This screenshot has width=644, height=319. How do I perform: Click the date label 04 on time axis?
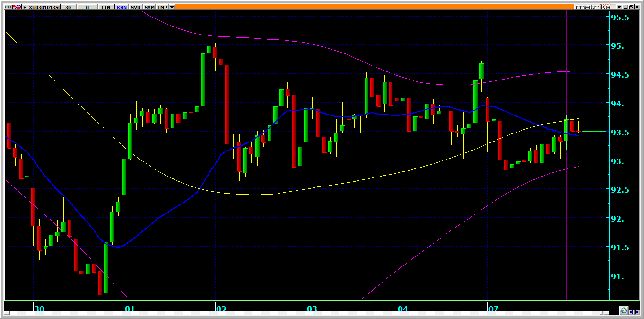(402, 309)
